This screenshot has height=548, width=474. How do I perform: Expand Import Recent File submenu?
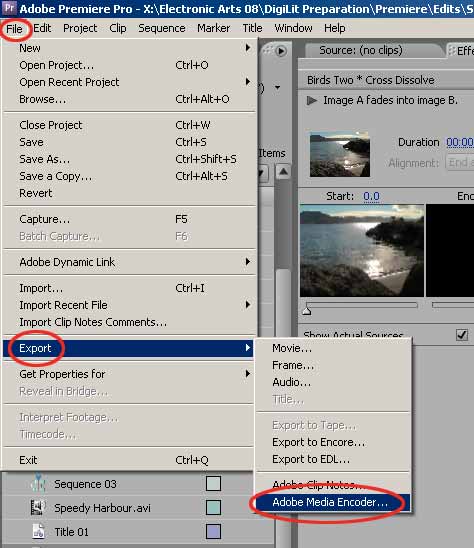(129, 305)
